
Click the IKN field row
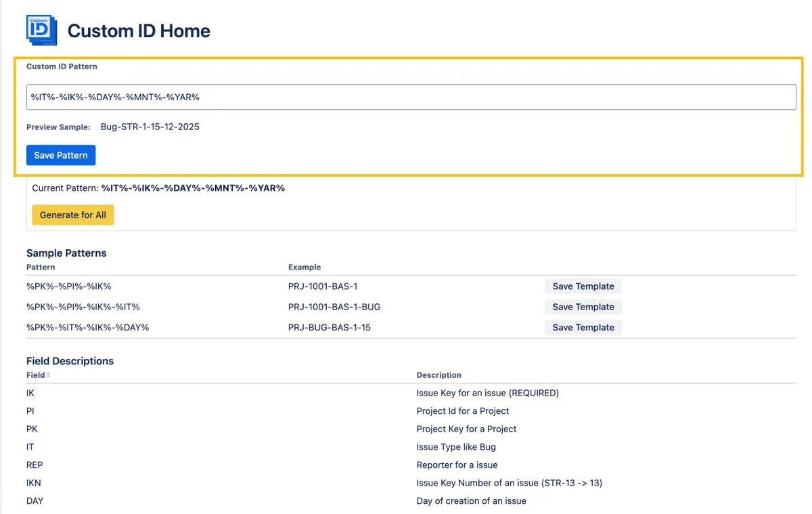411,484
